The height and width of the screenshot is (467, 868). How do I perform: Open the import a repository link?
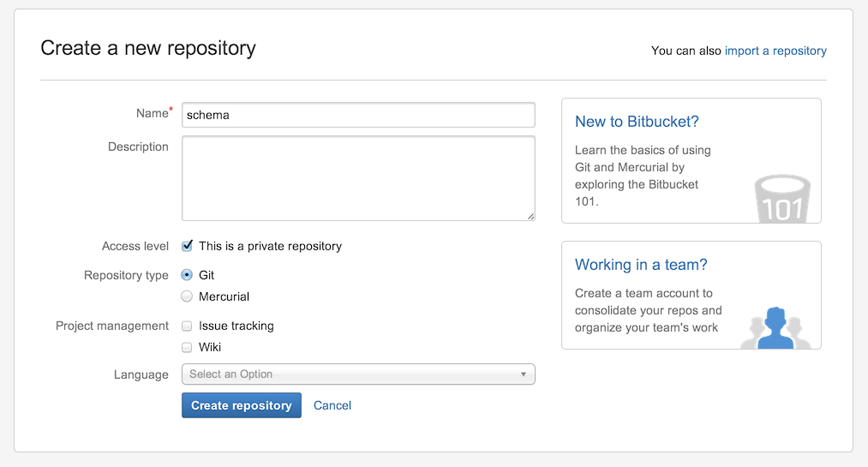[775, 51]
